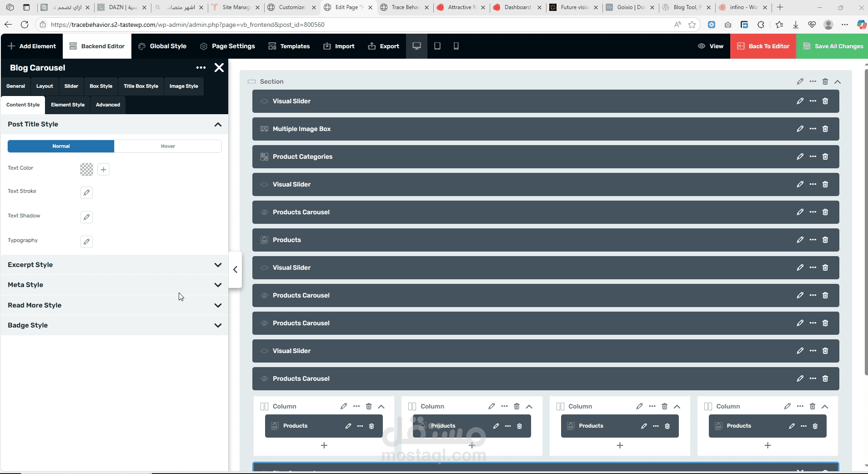Switch to the Image Style tab

184,86
